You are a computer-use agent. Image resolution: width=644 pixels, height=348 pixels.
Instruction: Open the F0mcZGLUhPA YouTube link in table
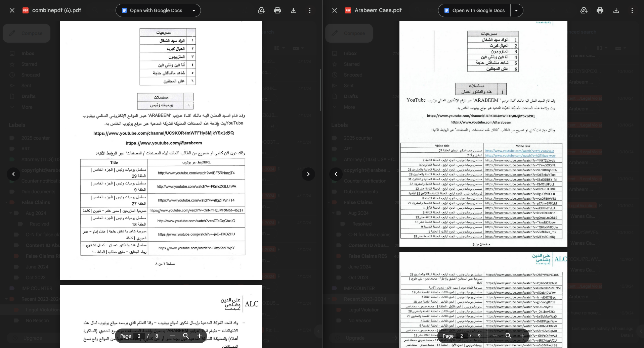coord(196,187)
